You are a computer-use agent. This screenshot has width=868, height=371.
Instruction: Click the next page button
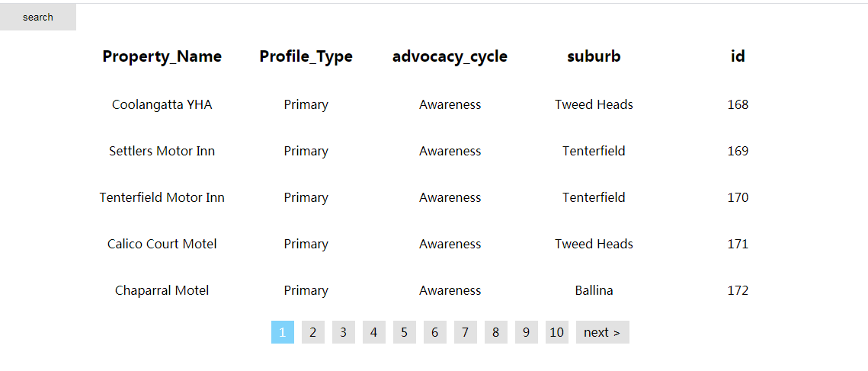pos(602,332)
